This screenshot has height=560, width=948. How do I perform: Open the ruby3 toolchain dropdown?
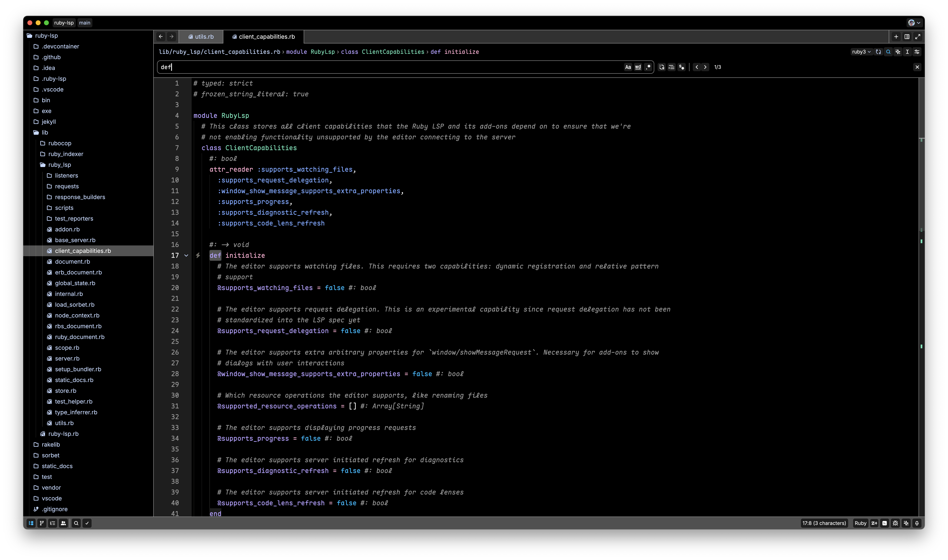tap(861, 52)
